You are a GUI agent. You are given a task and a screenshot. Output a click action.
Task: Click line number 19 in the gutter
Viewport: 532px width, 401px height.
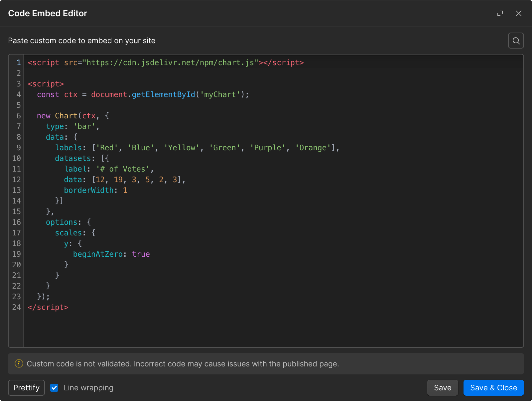pyautogui.click(x=17, y=254)
